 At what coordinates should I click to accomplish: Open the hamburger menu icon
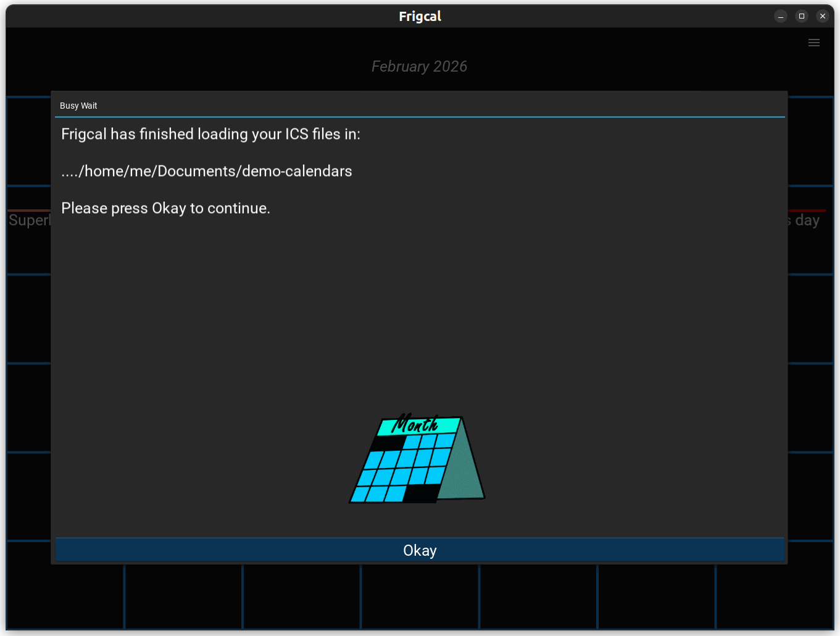(x=813, y=43)
